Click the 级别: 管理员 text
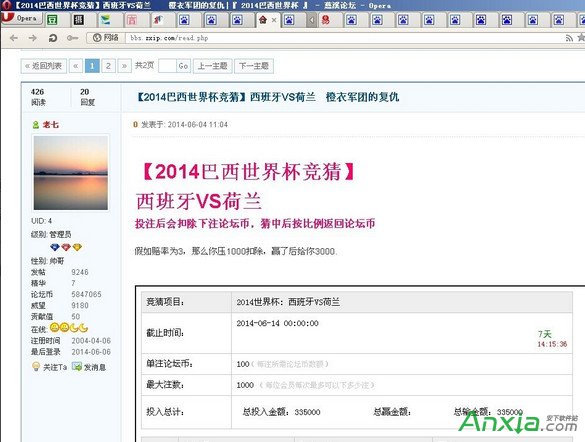 (x=51, y=234)
